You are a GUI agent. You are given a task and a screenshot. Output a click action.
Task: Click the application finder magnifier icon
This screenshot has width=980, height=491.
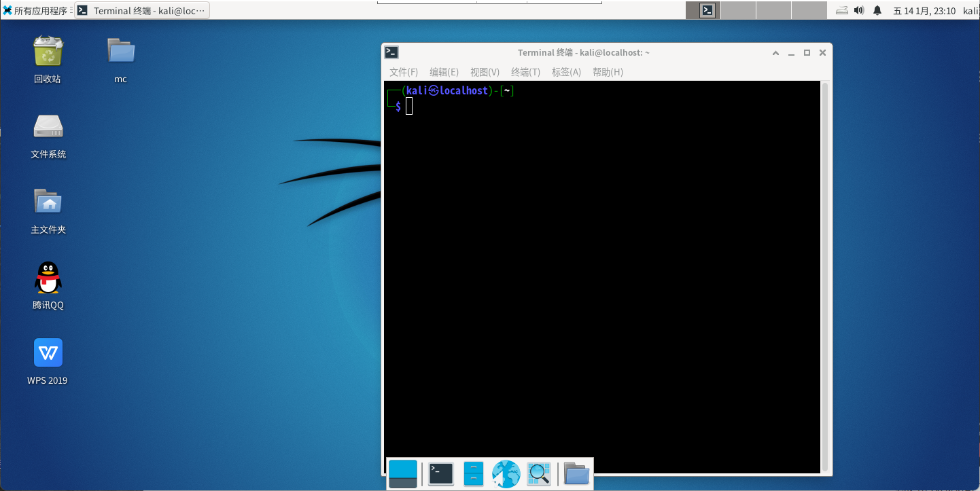coord(539,473)
